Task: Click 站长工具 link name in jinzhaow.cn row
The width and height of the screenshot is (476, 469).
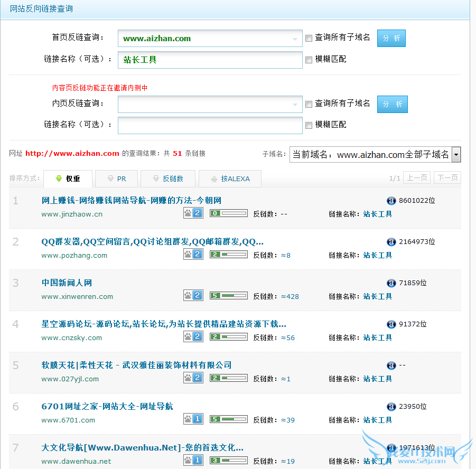Action: click(378, 214)
